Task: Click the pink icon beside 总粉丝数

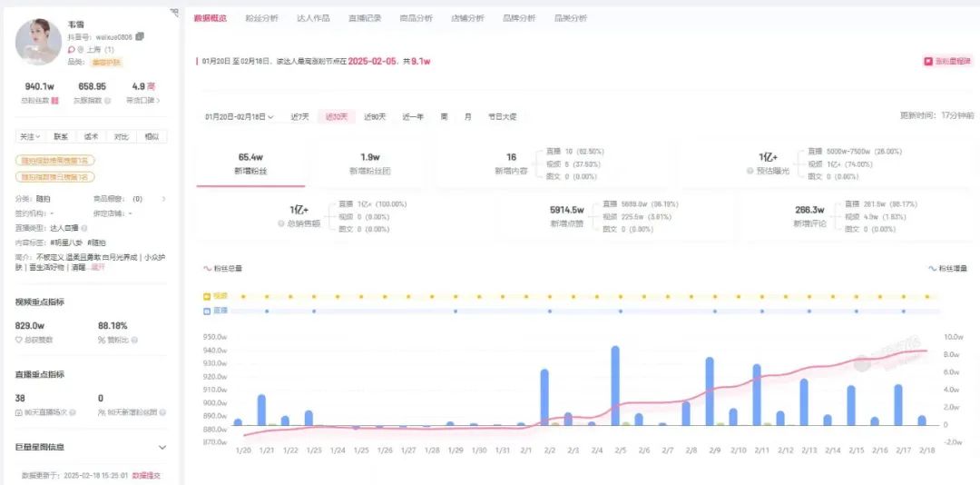Action: coord(55,100)
